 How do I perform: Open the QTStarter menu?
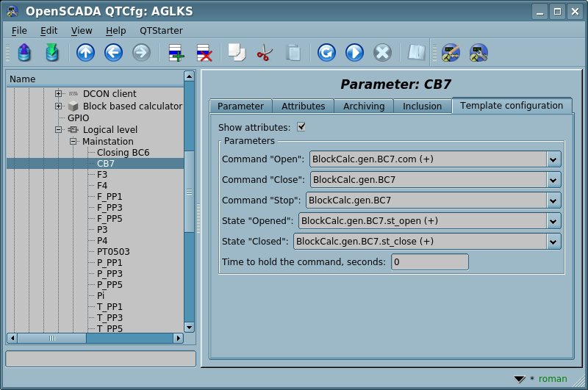(x=161, y=30)
